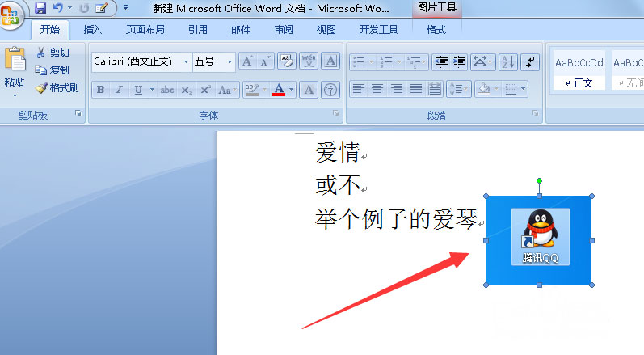This screenshot has height=355, width=644.
Task: Open the 审阅 tab
Action: [x=284, y=30]
